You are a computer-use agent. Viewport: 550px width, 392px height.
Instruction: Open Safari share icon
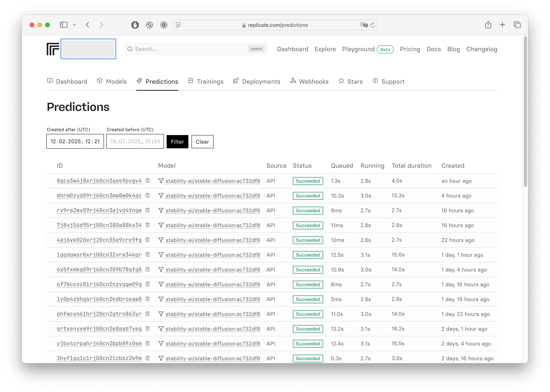pos(488,25)
